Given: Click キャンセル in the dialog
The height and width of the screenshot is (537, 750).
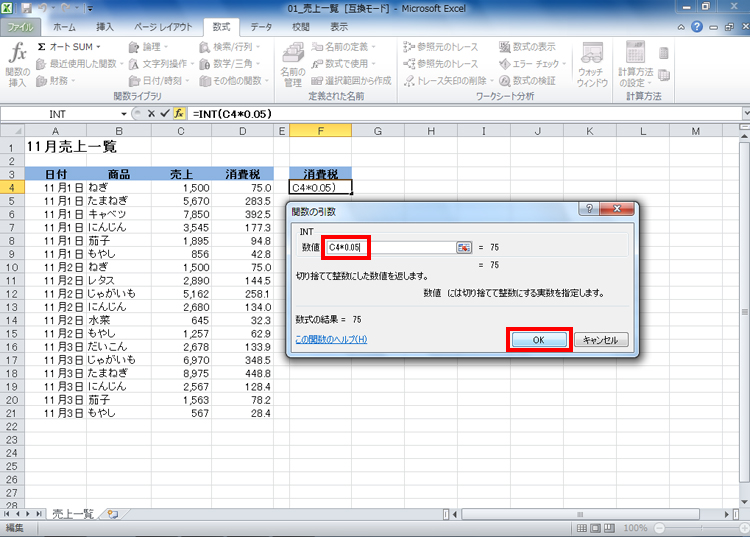Looking at the screenshot, I should 601,340.
